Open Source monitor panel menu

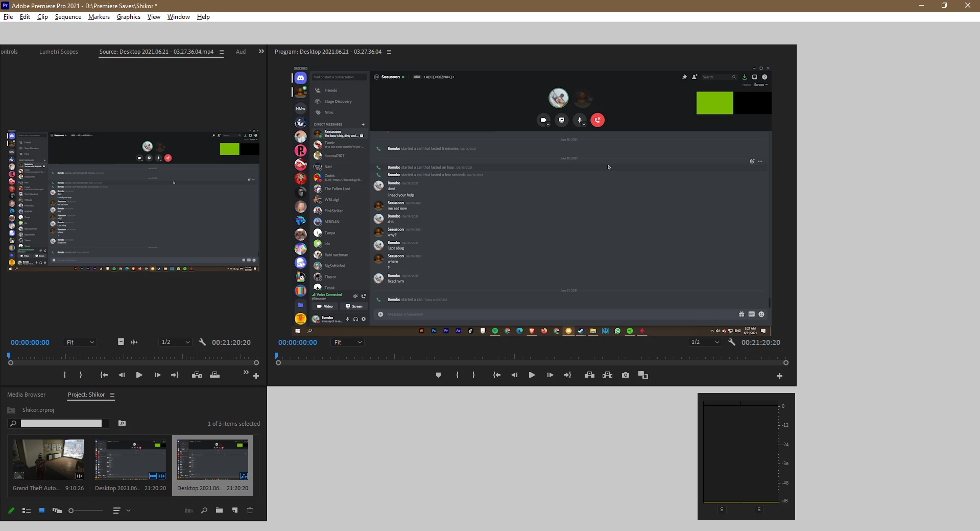pos(222,52)
